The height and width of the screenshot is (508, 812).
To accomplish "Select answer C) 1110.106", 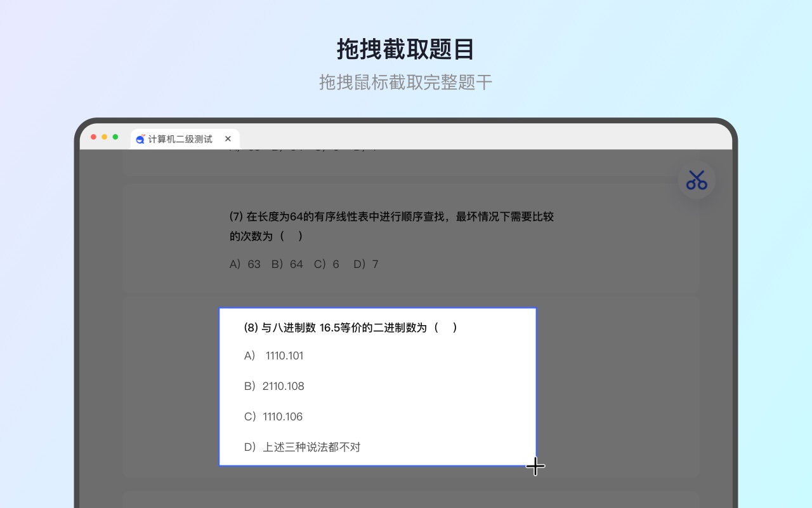I will pyautogui.click(x=273, y=417).
